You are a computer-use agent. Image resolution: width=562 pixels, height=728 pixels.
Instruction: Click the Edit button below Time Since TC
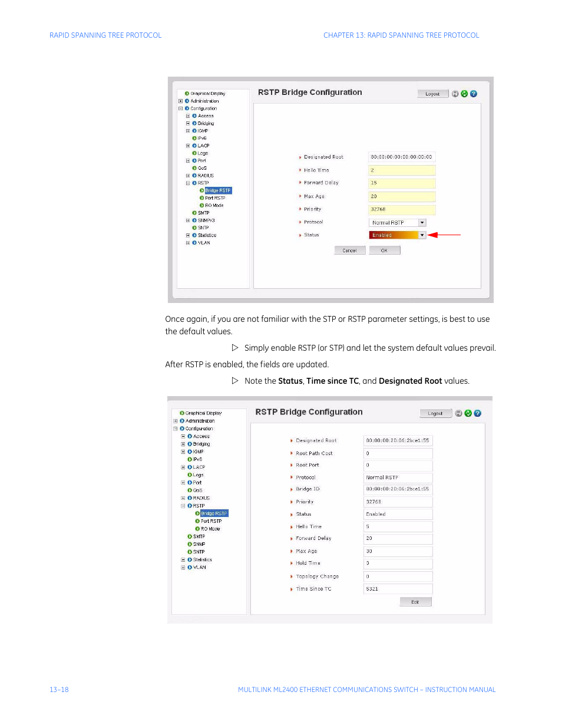(x=415, y=602)
